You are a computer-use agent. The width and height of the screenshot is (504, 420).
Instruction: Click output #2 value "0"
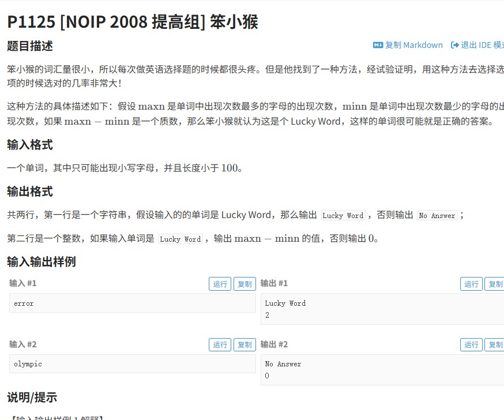pos(267,376)
